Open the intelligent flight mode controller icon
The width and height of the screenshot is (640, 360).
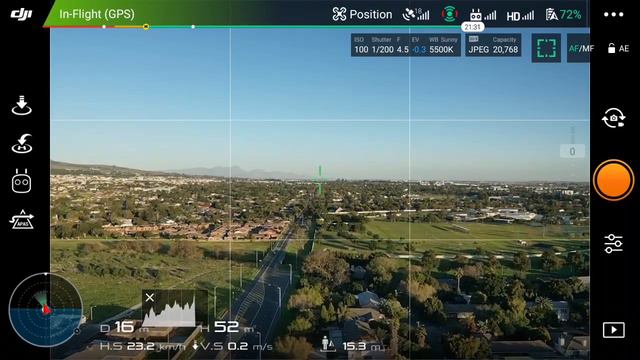point(22,181)
